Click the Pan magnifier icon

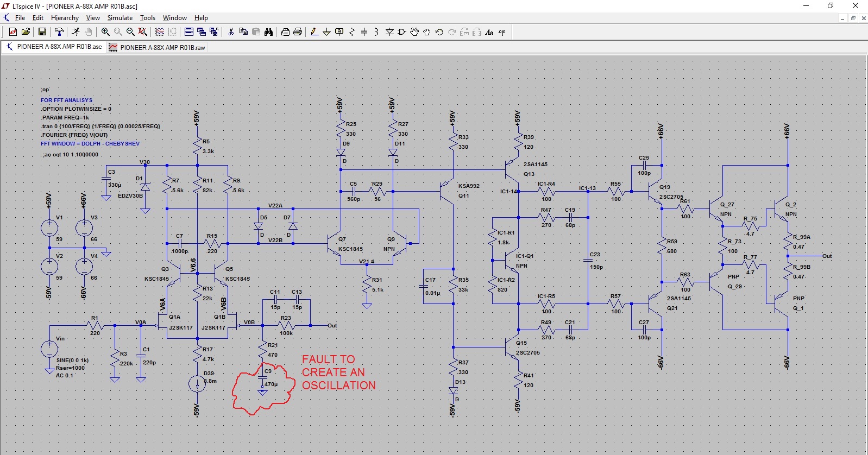pos(118,32)
